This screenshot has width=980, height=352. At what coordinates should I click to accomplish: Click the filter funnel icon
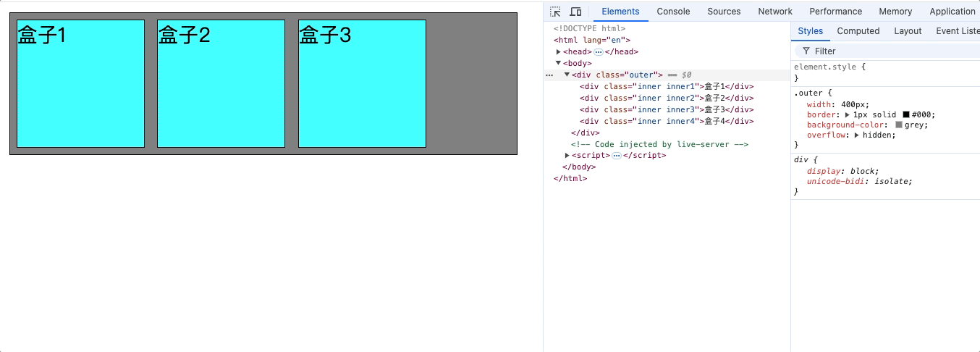(806, 51)
